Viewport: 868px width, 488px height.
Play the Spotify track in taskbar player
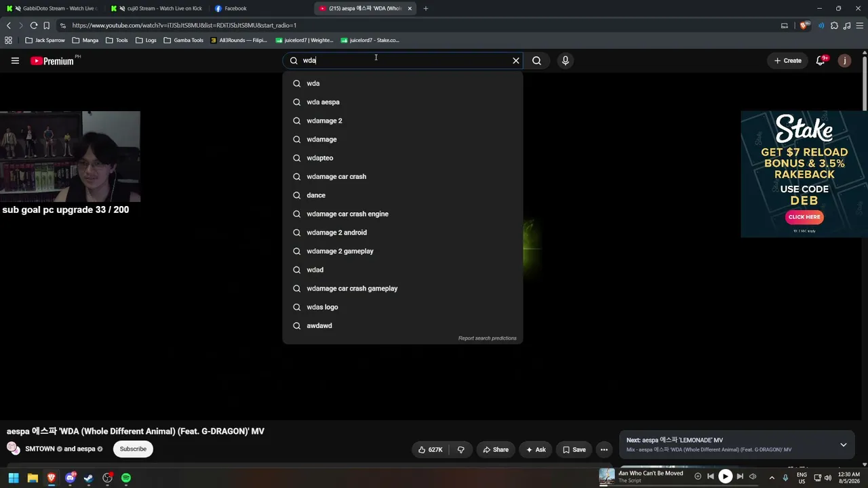coord(725,476)
